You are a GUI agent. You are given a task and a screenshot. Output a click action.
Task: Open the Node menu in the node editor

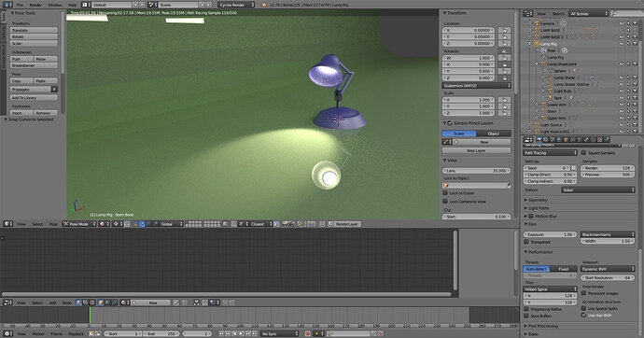coord(66,303)
